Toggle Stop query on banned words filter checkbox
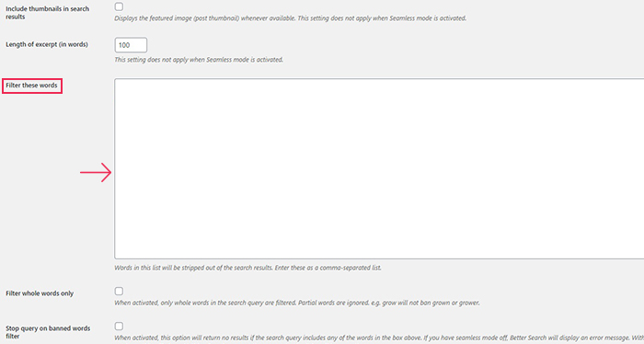This screenshot has width=644, height=344. (119, 326)
